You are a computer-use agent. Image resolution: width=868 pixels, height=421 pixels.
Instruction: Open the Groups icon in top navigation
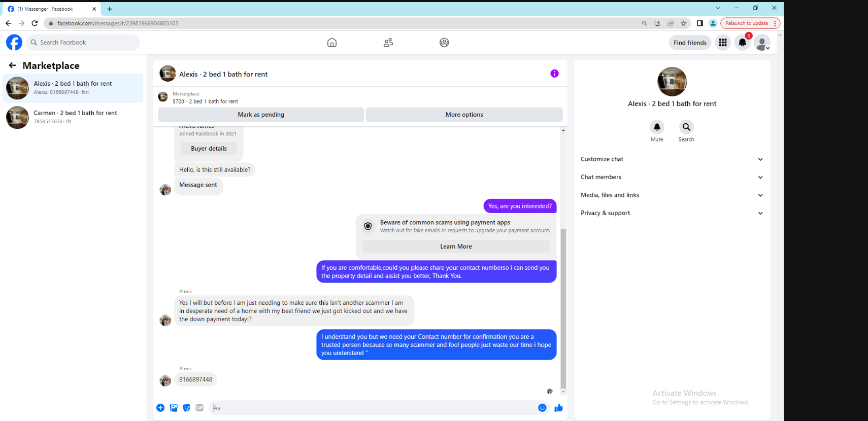tap(444, 43)
